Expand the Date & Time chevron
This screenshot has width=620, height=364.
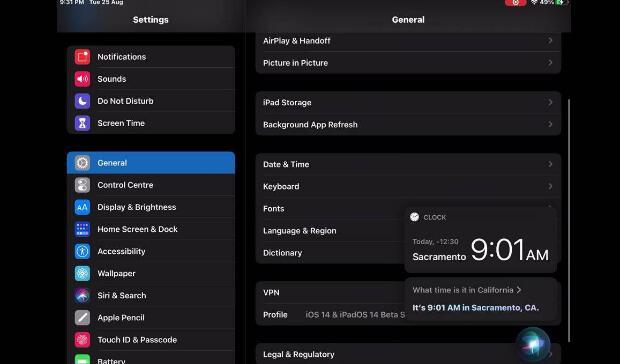point(550,164)
